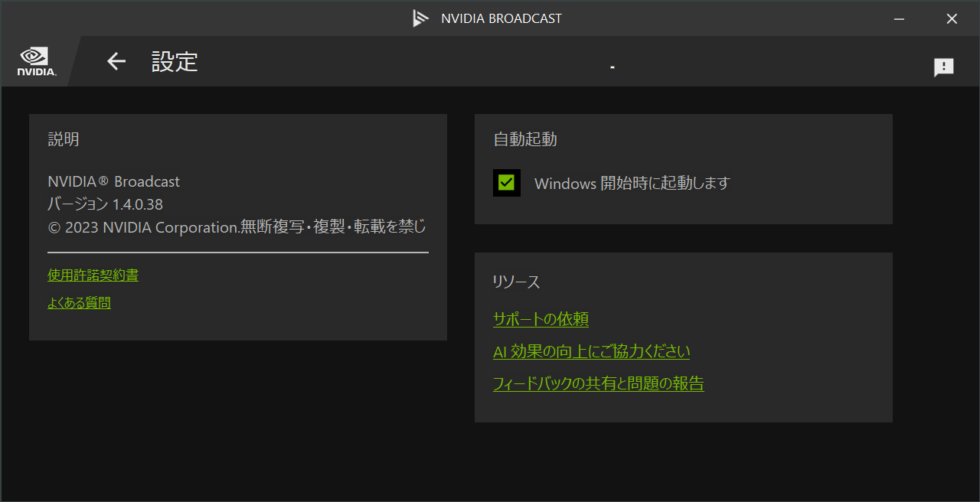
Task: Close the NVIDIA Broadcast window
Action: (x=952, y=18)
